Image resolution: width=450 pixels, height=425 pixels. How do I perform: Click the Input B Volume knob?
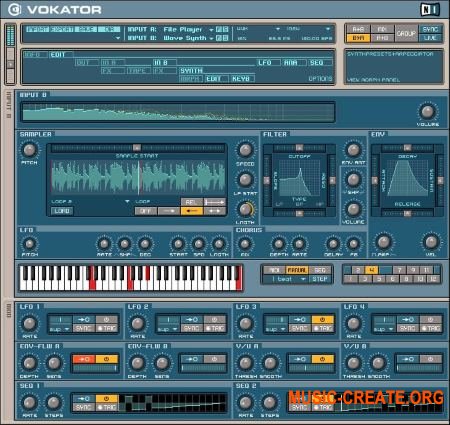coord(428,112)
